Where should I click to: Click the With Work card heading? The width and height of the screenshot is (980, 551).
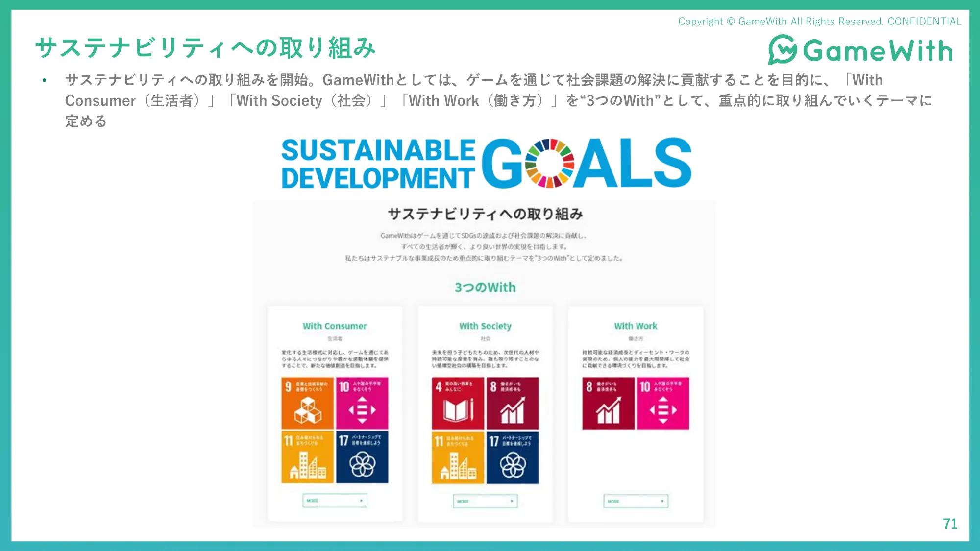(636, 326)
